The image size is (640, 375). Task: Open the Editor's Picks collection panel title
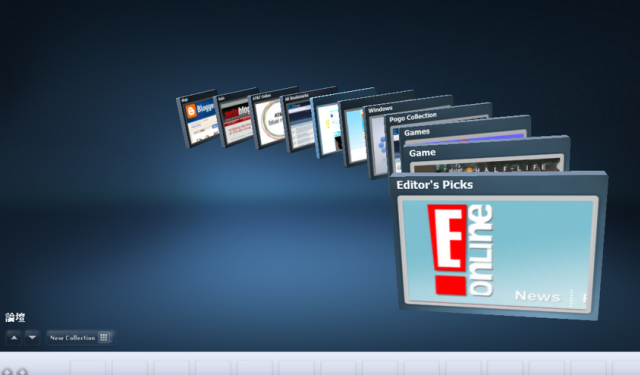coord(434,185)
